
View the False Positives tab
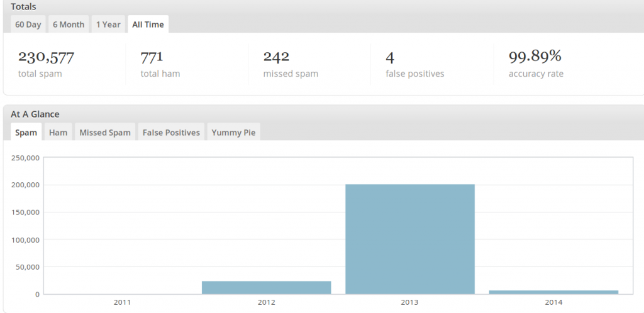(x=171, y=132)
